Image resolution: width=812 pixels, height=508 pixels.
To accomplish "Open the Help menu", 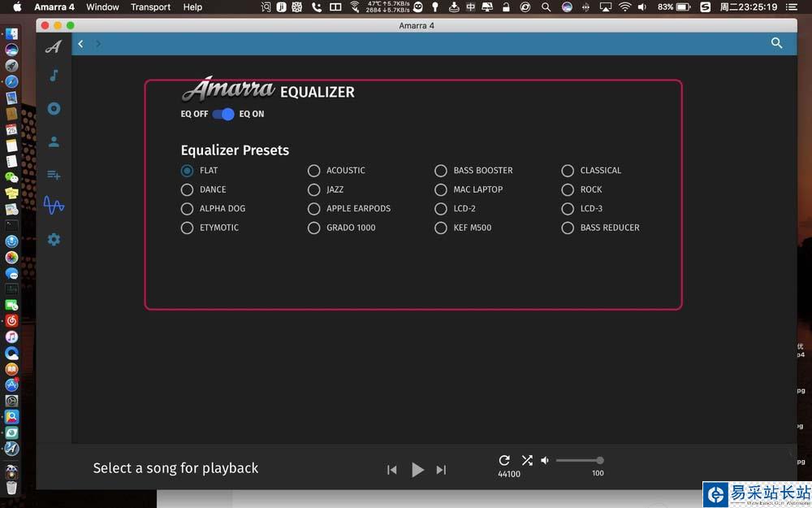I will (192, 7).
